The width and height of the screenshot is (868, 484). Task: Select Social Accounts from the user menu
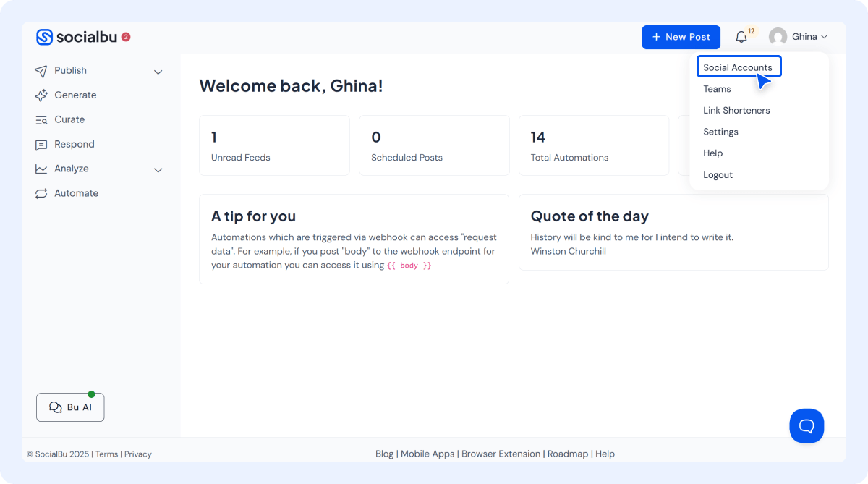point(737,67)
